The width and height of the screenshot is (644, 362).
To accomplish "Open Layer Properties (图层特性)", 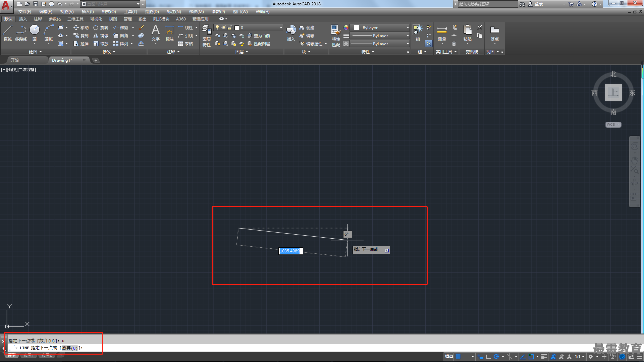I will [x=207, y=36].
